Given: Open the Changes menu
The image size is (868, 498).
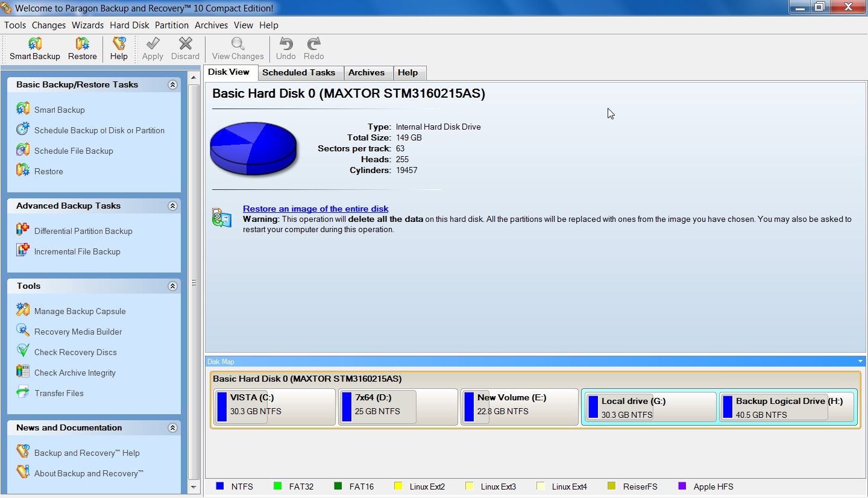Looking at the screenshot, I should click(x=49, y=25).
